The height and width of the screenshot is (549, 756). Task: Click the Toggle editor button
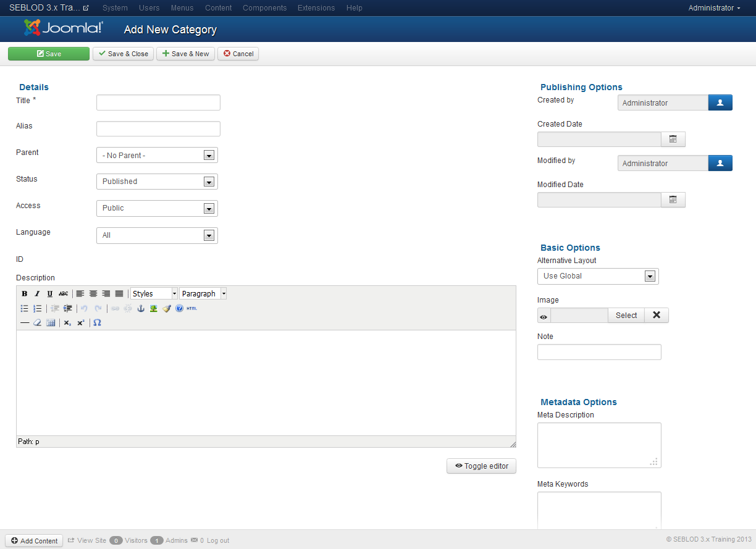(x=481, y=466)
